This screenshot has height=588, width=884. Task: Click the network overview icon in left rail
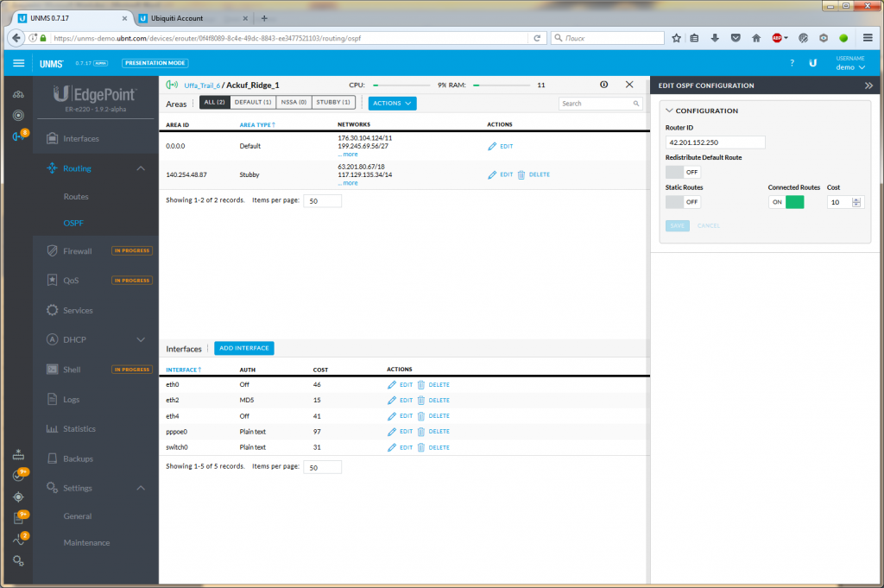19,94
